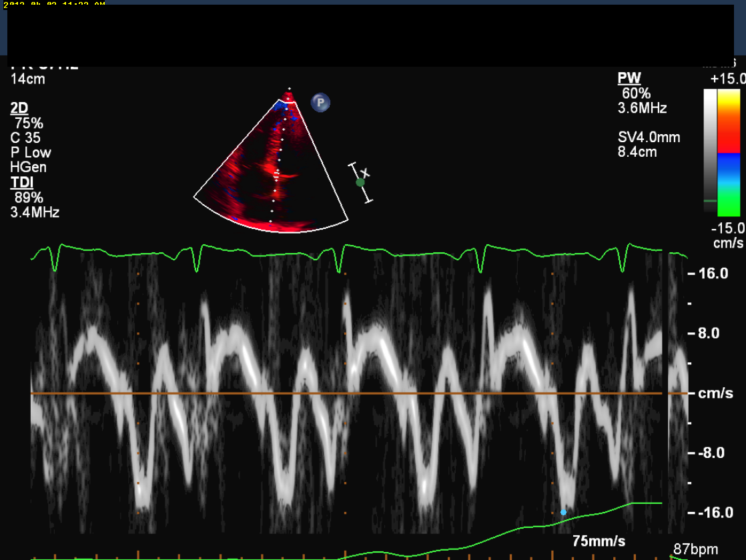Click the blue P probe orientation marker

(320, 103)
